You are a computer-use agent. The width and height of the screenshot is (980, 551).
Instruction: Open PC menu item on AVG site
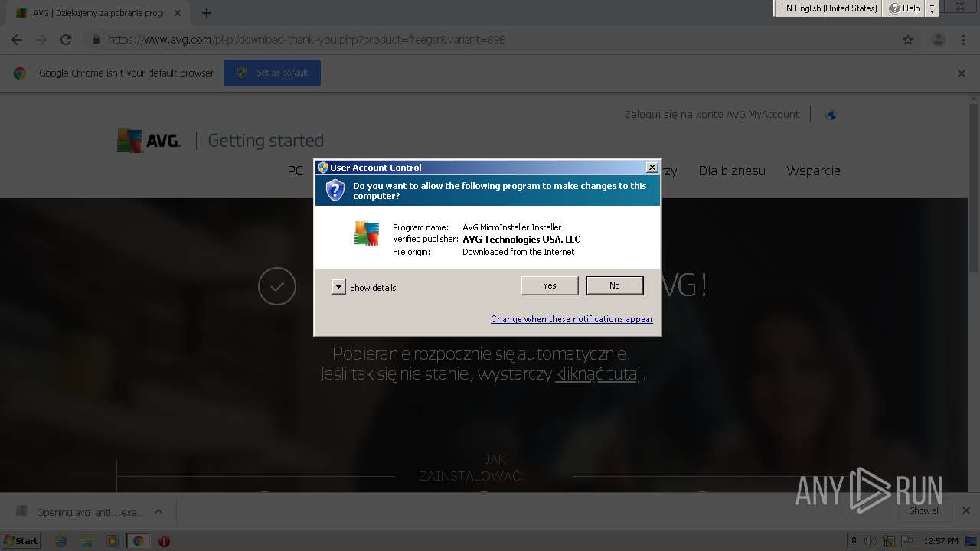point(295,171)
